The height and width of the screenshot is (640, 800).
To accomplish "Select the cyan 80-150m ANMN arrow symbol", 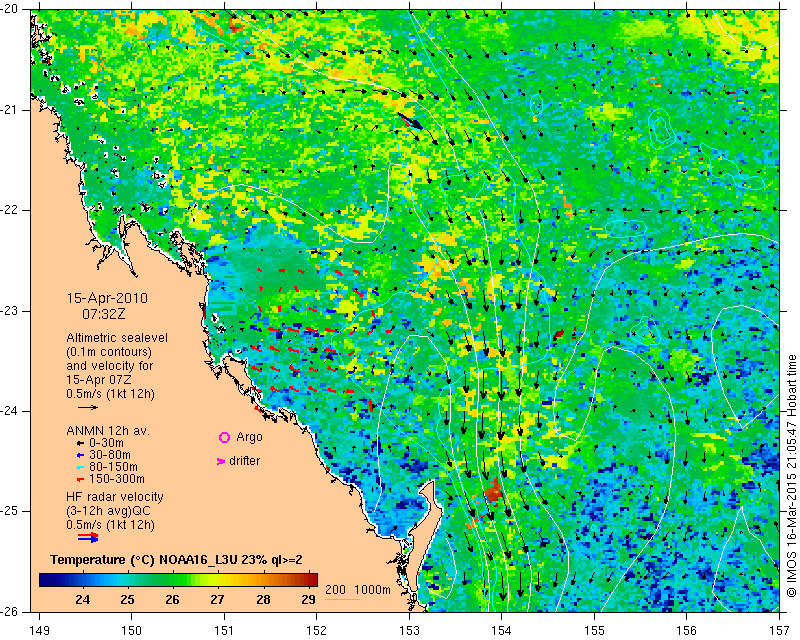I will [80, 467].
